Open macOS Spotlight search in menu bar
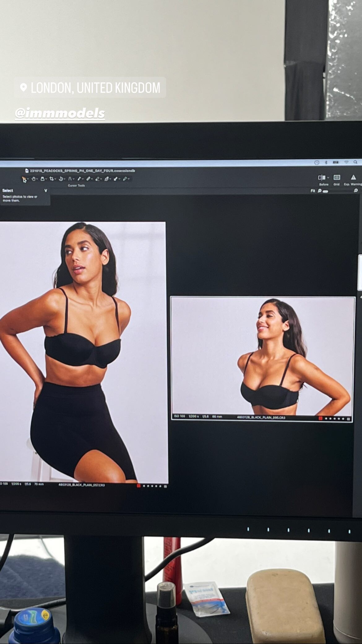Image resolution: width=362 pixels, height=644 pixels. pos(356,162)
